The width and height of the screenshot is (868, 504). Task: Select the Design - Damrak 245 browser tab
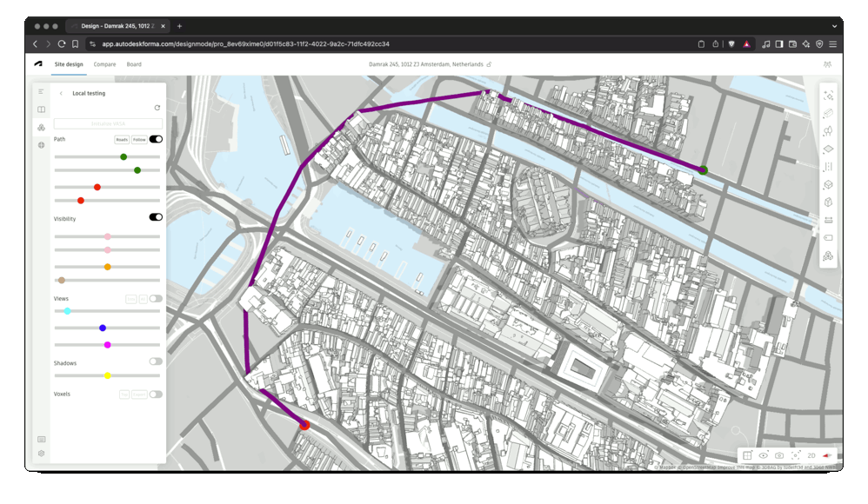(117, 26)
